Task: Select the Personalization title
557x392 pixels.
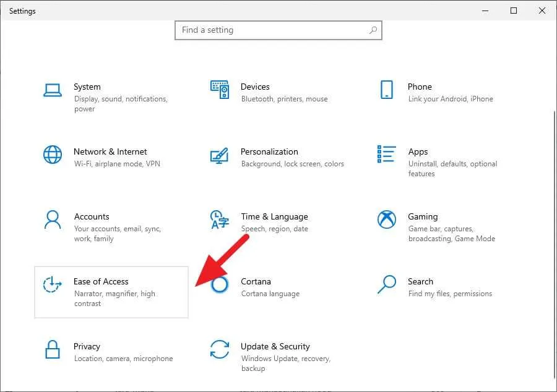Action: [269, 151]
